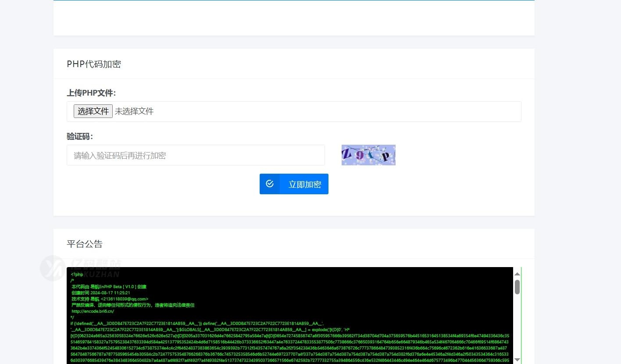Click the 选择文件 file chooser button
This screenshot has height=364, width=621.
click(x=93, y=111)
